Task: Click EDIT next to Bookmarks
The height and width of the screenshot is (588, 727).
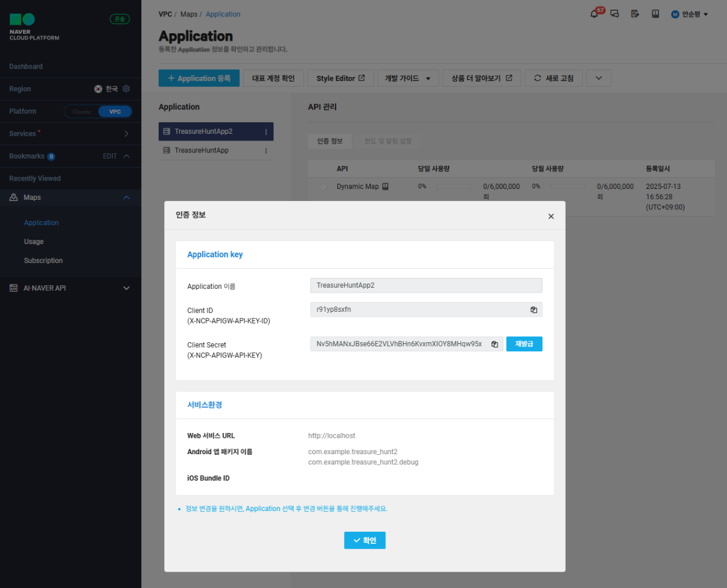Action: (110, 156)
